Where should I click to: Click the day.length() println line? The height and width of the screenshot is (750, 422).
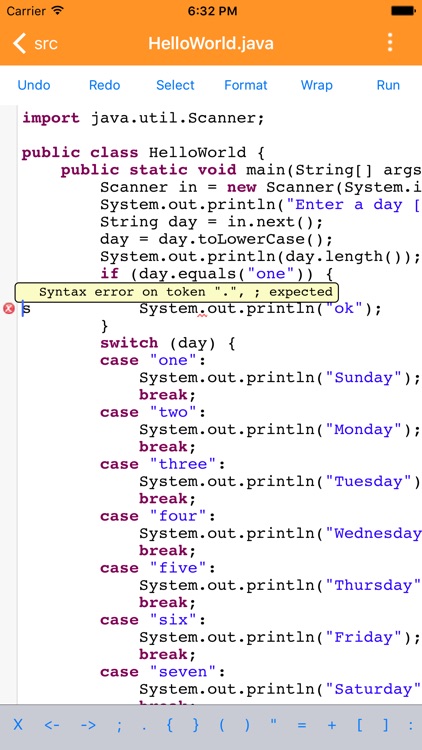pos(261,257)
